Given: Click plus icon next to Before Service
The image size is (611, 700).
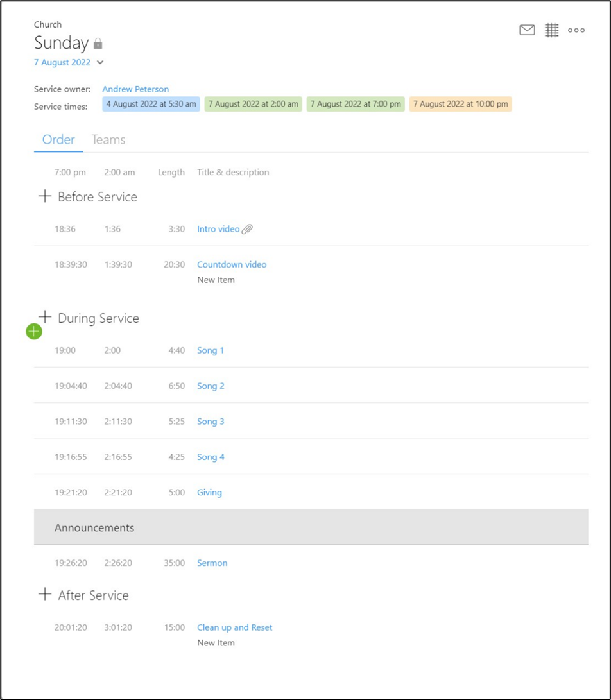Looking at the screenshot, I should (45, 196).
